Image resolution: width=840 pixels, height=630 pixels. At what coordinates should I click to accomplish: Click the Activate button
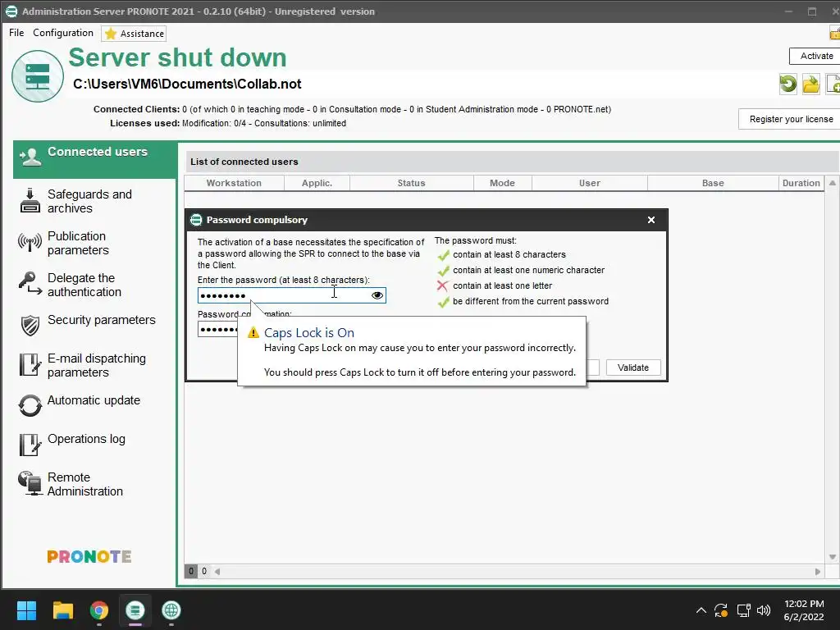click(815, 56)
